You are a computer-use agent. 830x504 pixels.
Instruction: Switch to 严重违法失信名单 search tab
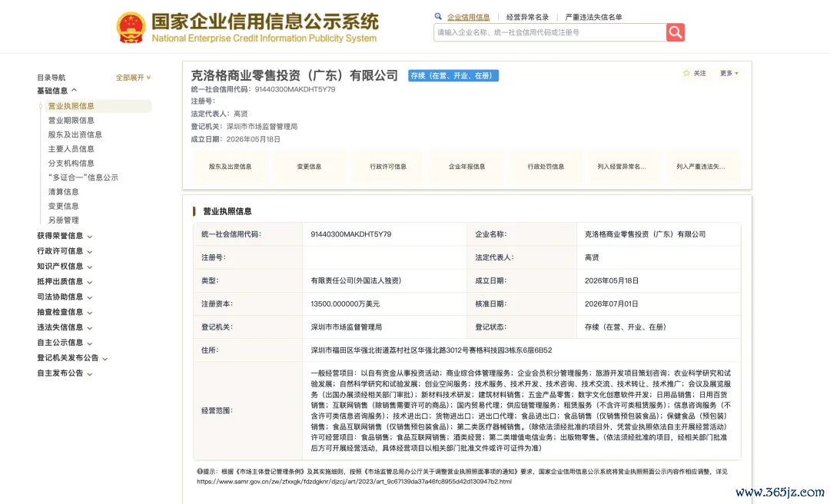593,17
